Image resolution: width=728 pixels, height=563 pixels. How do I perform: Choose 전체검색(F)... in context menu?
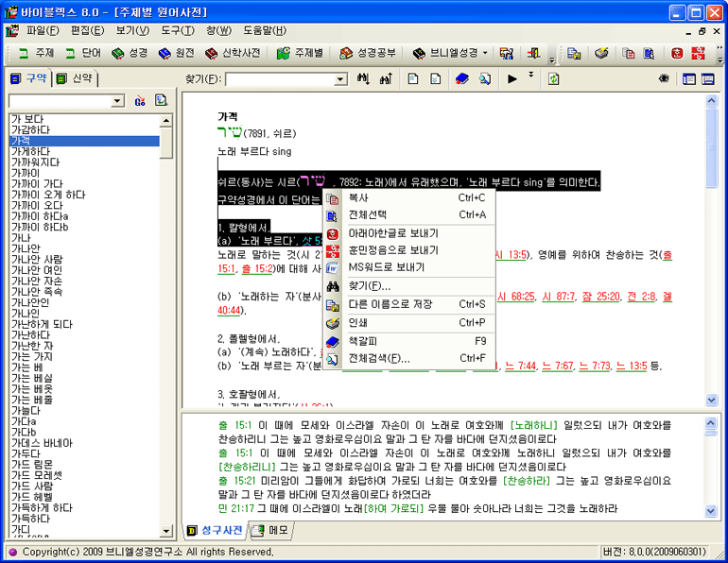coord(409,359)
